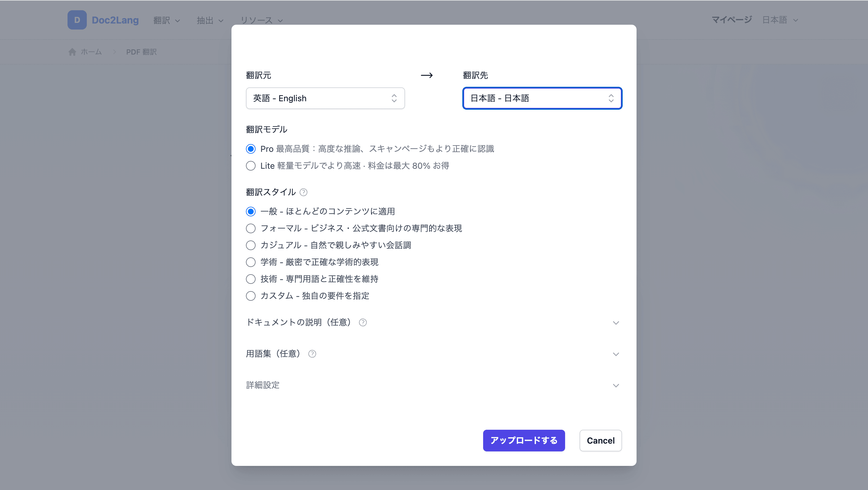Choose the カスタム translation style
Image resolution: width=868 pixels, height=490 pixels.
click(251, 296)
